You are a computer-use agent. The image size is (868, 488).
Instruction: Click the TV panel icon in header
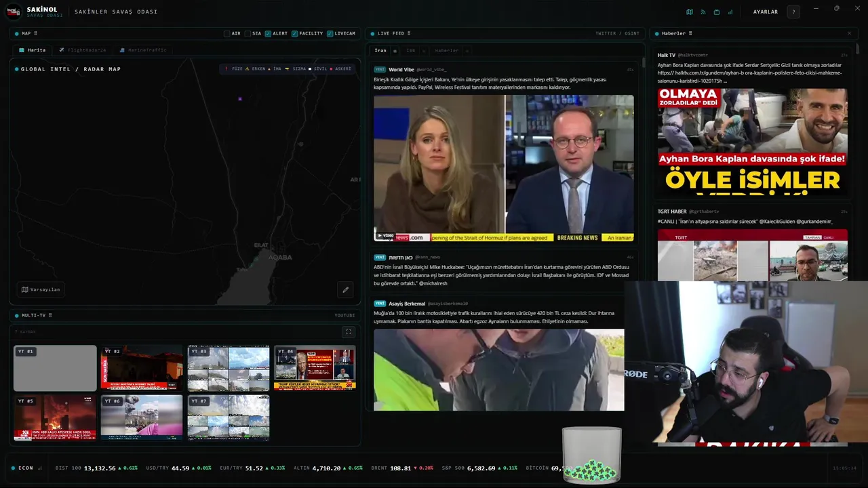tap(717, 12)
